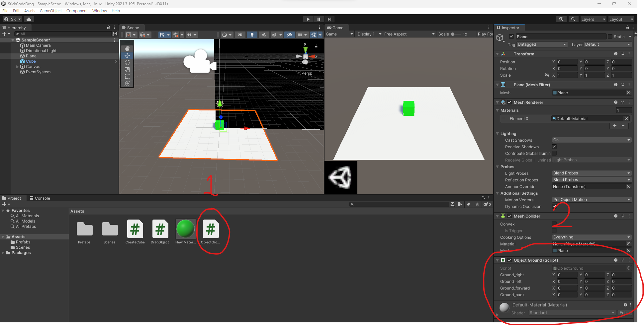
Task: Switch to the Console tab
Action: (x=40, y=198)
